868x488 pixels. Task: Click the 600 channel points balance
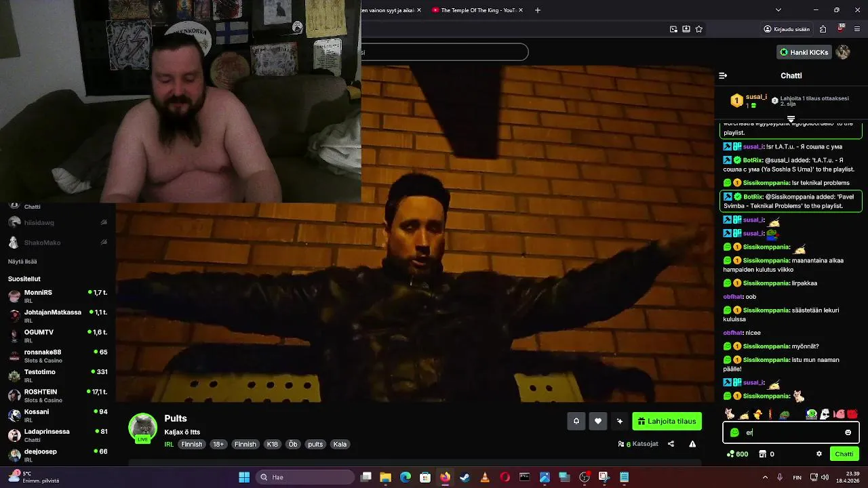(x=737, y=454)
